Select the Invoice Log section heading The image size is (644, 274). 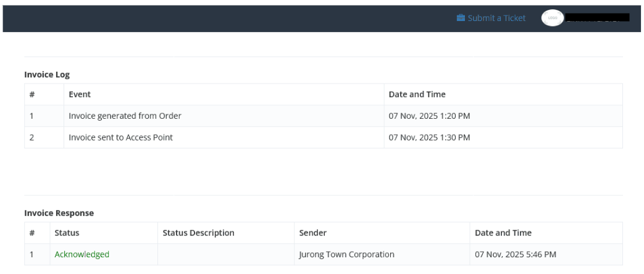pos(47,74)
